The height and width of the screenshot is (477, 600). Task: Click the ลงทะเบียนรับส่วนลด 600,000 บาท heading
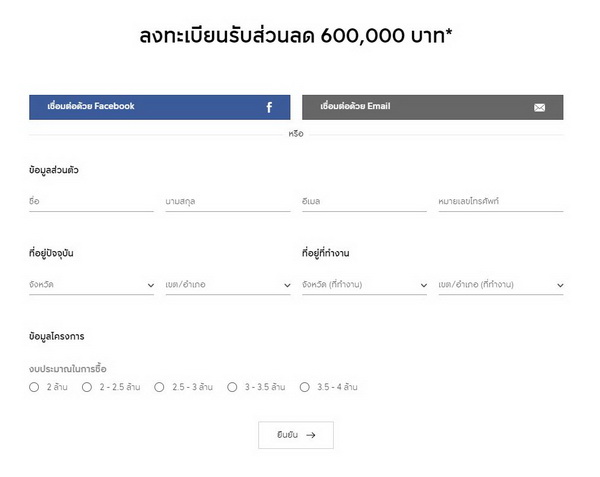(x=297, y=37)
